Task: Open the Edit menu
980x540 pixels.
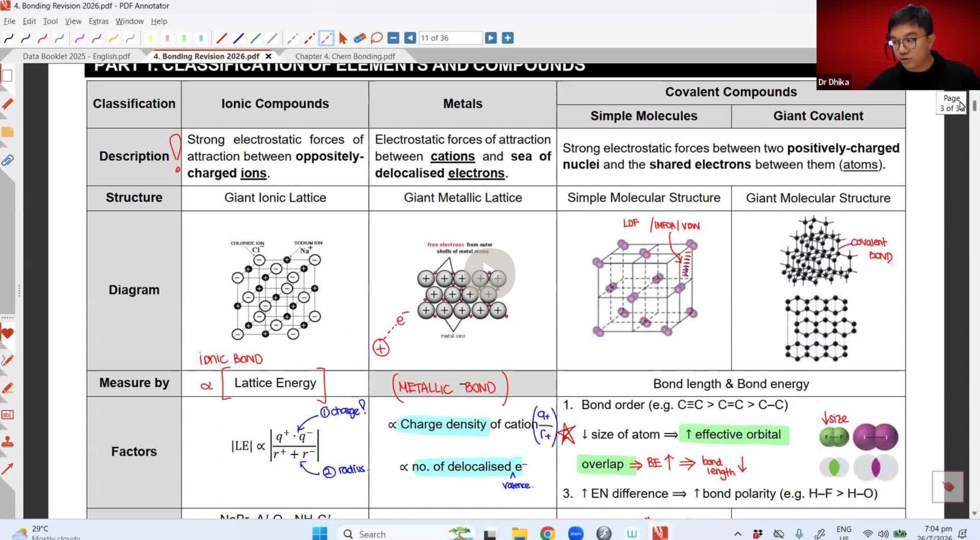Action: [29, 21]
